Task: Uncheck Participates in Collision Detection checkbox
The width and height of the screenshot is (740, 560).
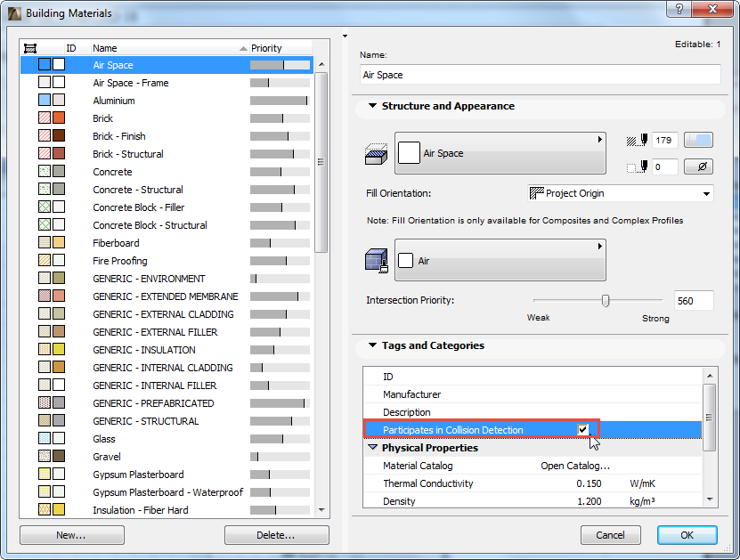Action: click(583, 429)
